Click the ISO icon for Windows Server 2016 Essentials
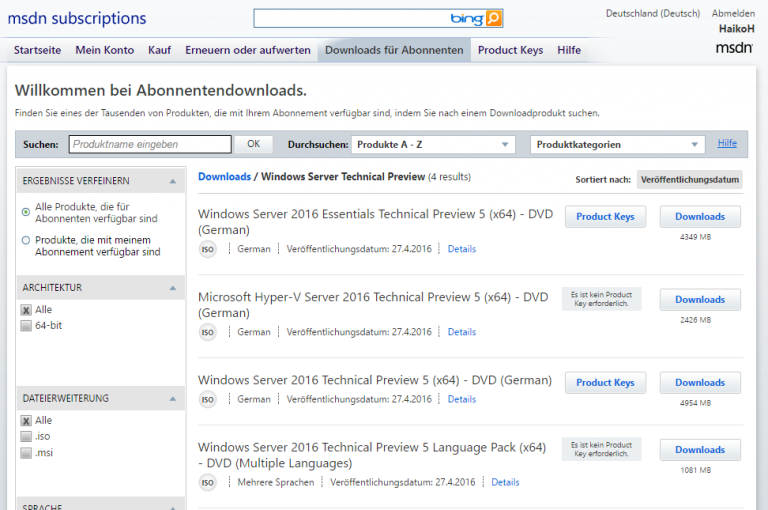The height and width of the screenshot is (510, 768). pos(208,249)
